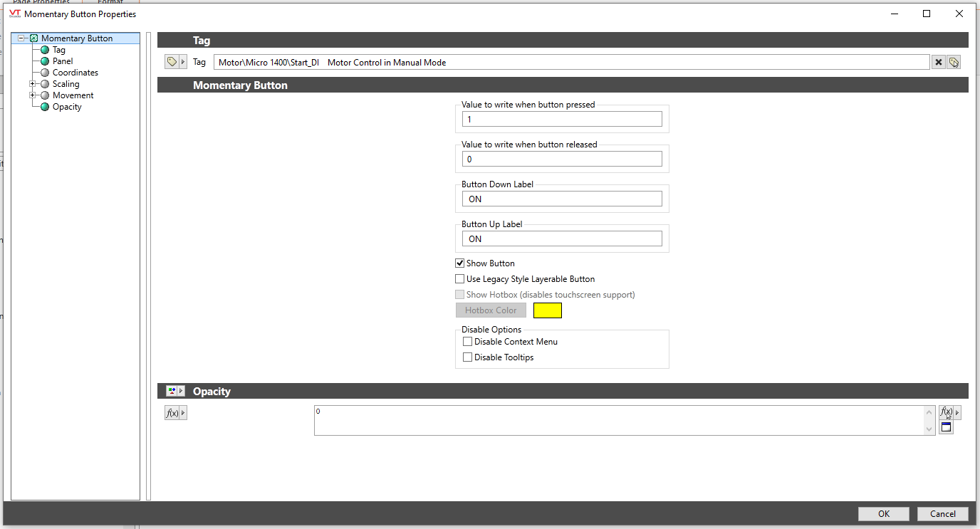Image resolution: width=980 pixels, height=529 pixels.
Task: Click the f(x) select icon beside opacity box
Action: click(x=946, y=412)
